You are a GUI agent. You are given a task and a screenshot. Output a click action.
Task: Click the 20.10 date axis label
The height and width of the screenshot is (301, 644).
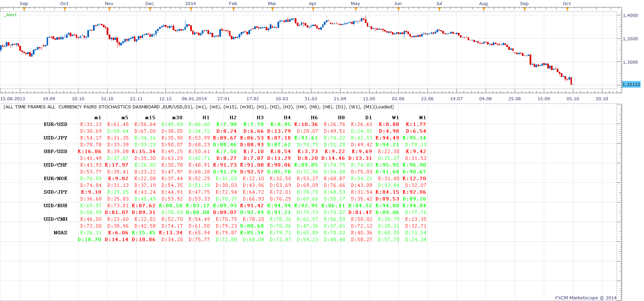602,99
